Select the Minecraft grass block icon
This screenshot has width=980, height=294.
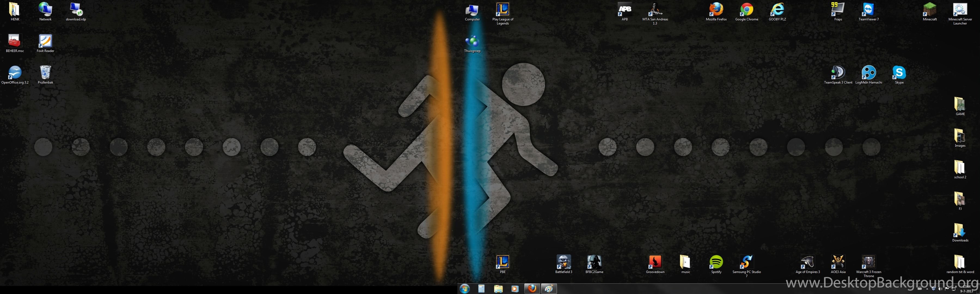[x=930, y=11]
